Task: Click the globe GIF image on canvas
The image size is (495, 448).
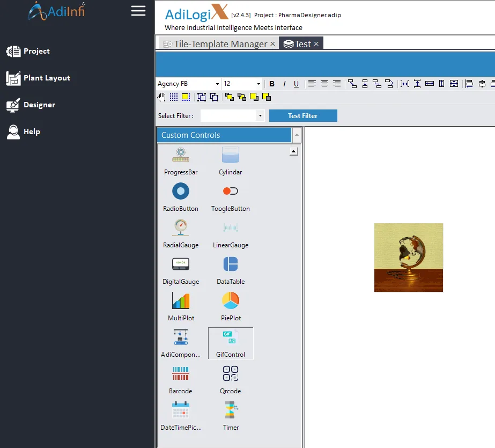Action: 409,258
